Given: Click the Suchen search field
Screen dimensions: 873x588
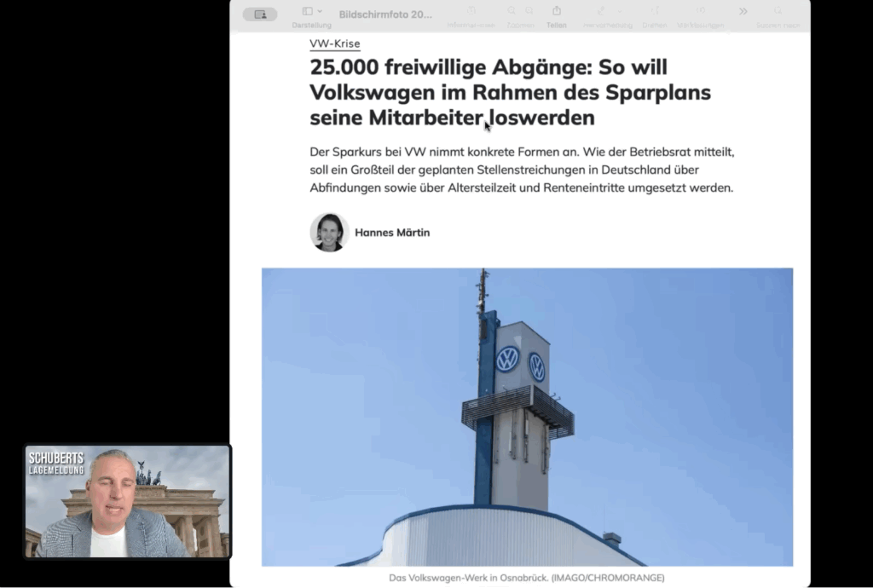Looking at the screenshot, I should [x=778, y=17].
